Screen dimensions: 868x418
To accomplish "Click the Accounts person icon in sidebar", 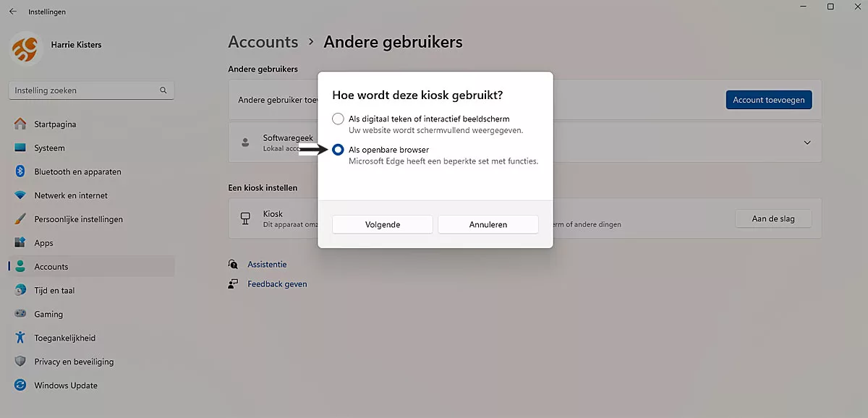I will (20, 266).
